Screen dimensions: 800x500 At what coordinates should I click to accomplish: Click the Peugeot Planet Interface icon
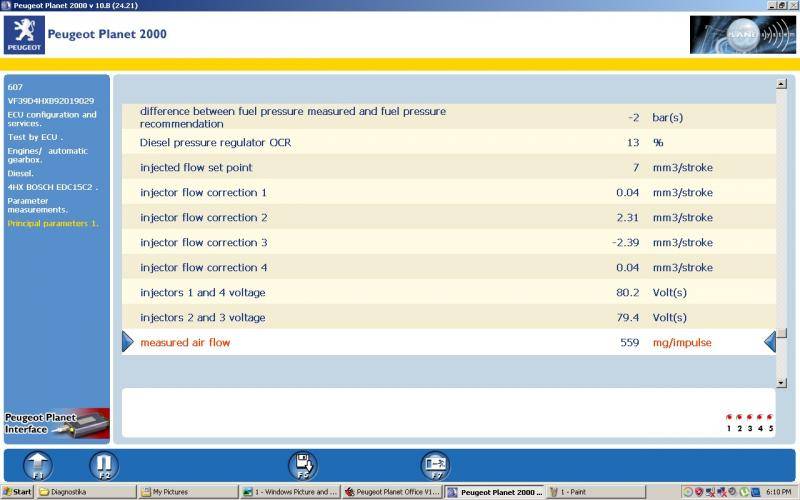[55, 422]
